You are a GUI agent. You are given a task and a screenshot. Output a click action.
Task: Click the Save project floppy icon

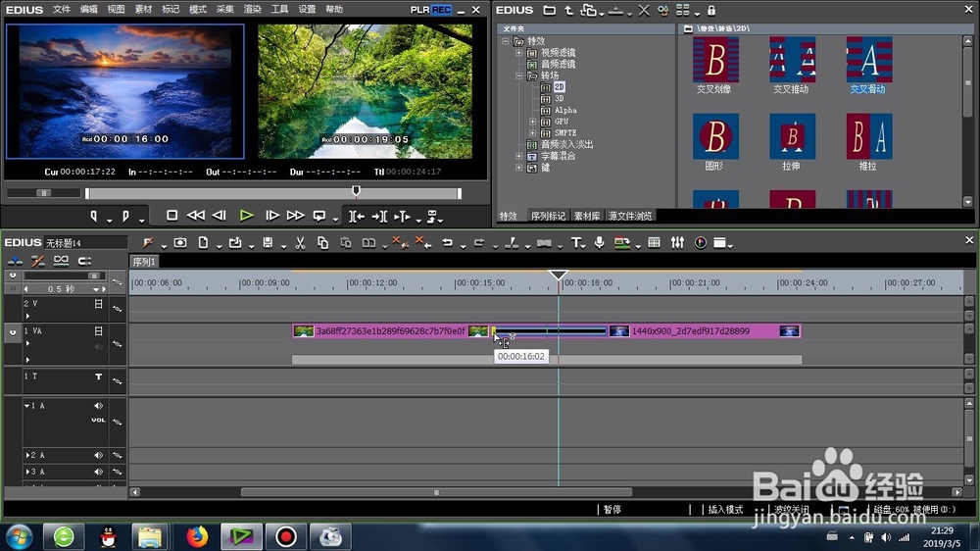pos(268,243)
